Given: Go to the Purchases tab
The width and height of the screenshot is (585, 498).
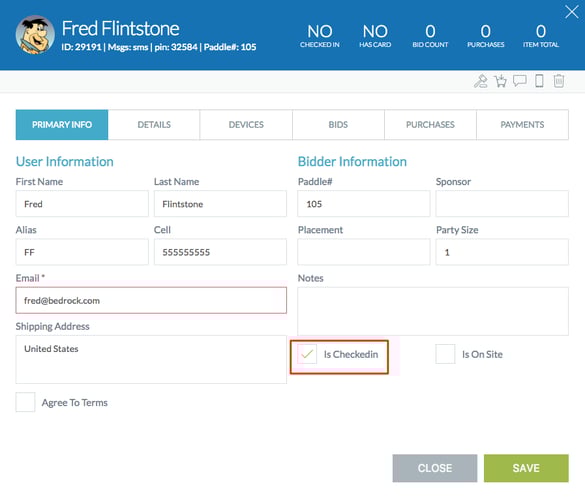Looking at the screenshot, I should 430,125.
